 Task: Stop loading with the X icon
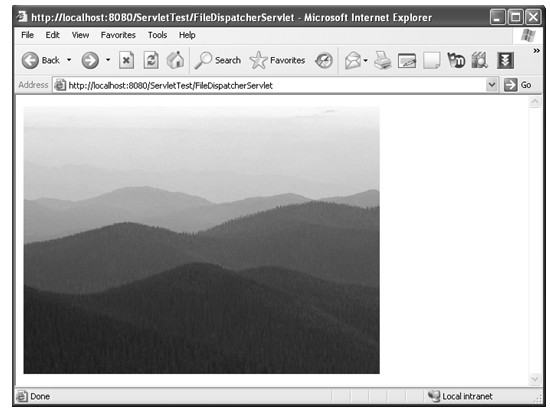pyautogui.click(x=126, y=60)
